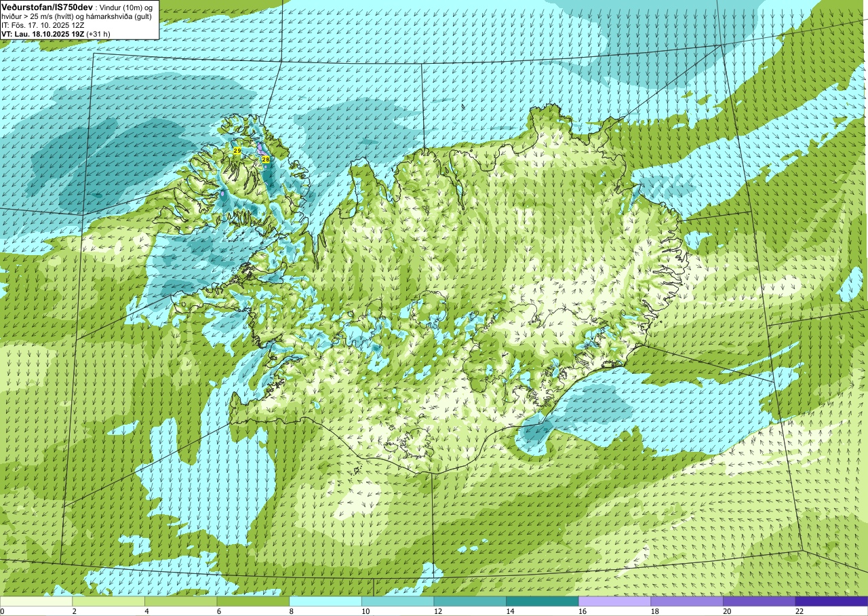868x616 pixels.
Task: Click the legend tick label "0"
Action: (x=2, y=611)
